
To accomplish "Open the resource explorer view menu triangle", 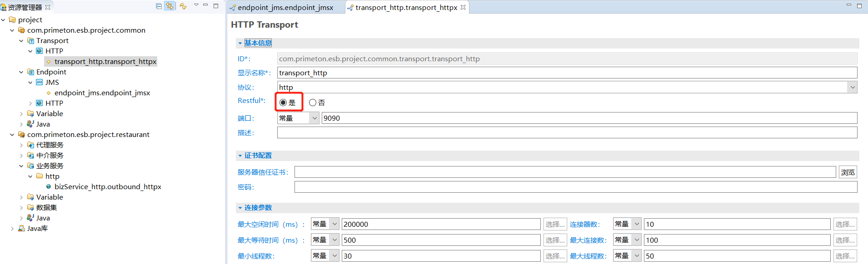I will (196, 5).
